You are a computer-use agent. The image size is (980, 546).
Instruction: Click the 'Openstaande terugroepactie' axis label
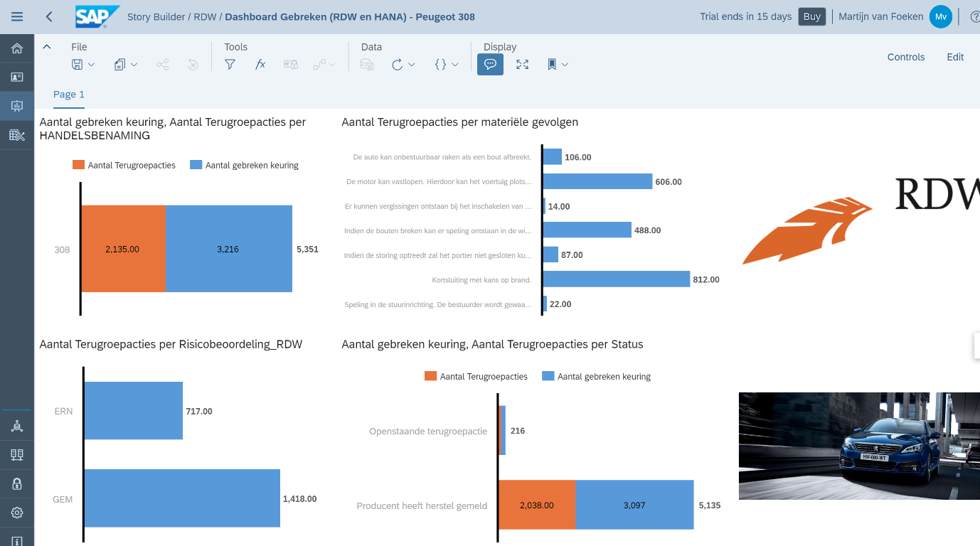pos(428,431)
